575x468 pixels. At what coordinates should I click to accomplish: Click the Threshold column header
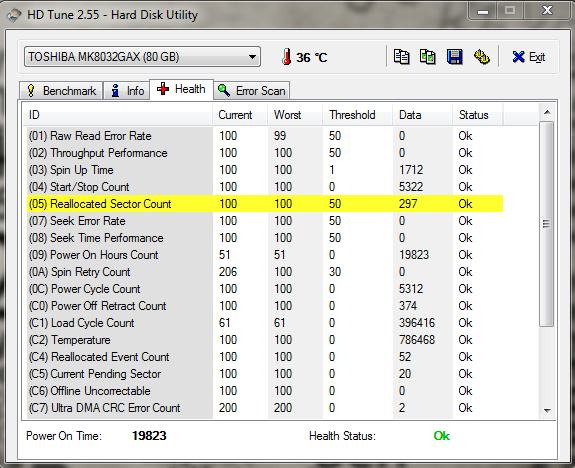pyautogui.click(x=358, y=115)
